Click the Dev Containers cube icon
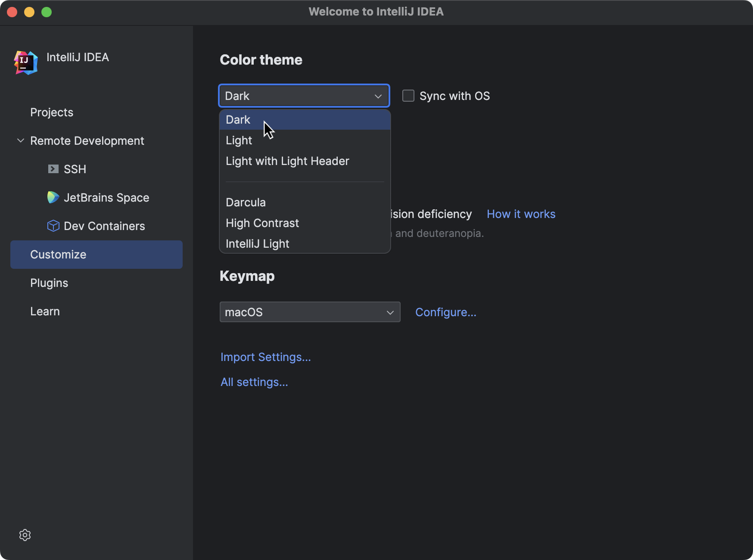 point(53,226)
